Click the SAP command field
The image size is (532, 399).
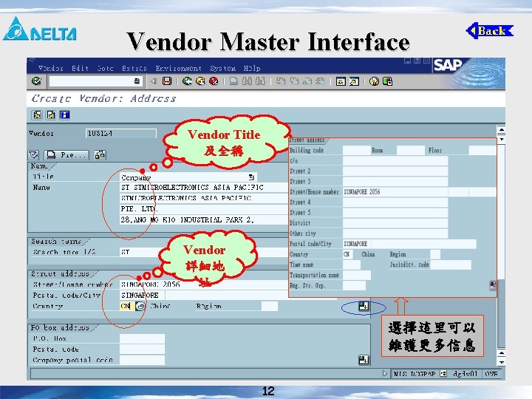point(95,81)
